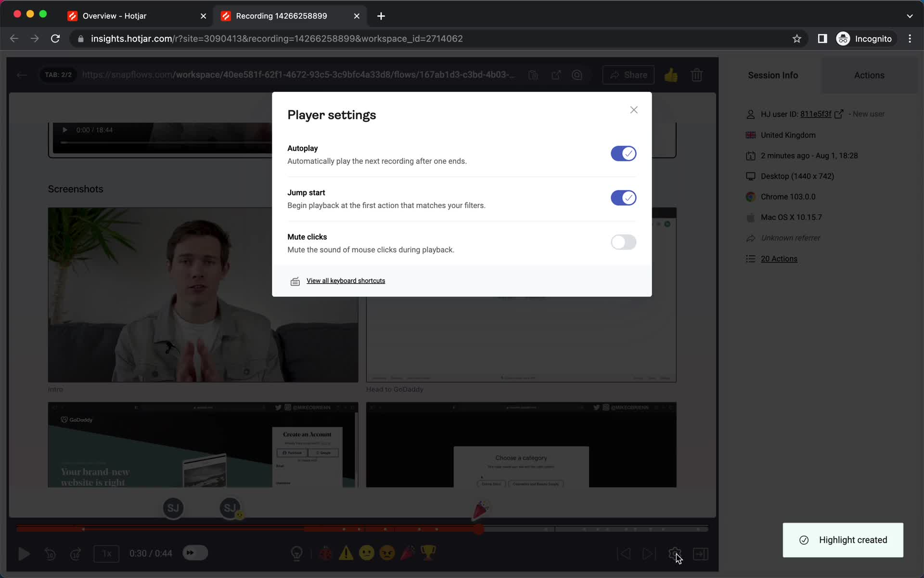Switch to the Actions tab in Session Info

click(870, 75)
